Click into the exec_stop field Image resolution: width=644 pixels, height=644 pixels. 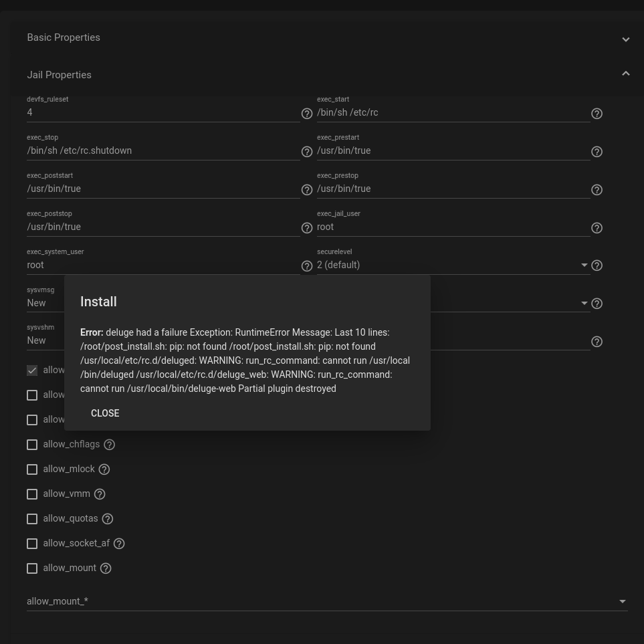coord(163,150)
